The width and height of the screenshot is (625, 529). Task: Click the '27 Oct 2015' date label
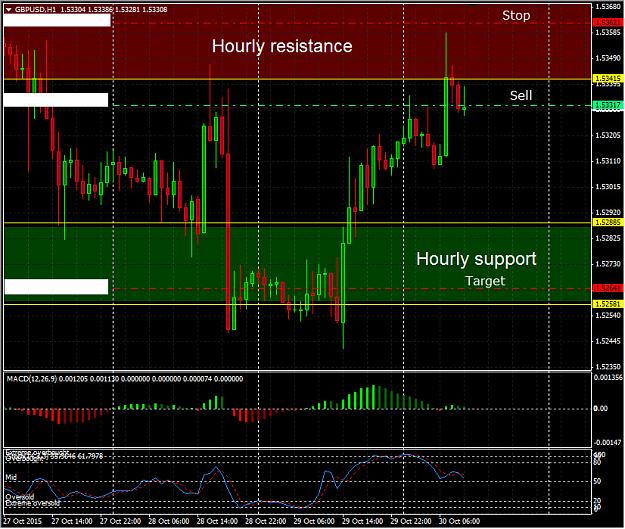point(22,521)
